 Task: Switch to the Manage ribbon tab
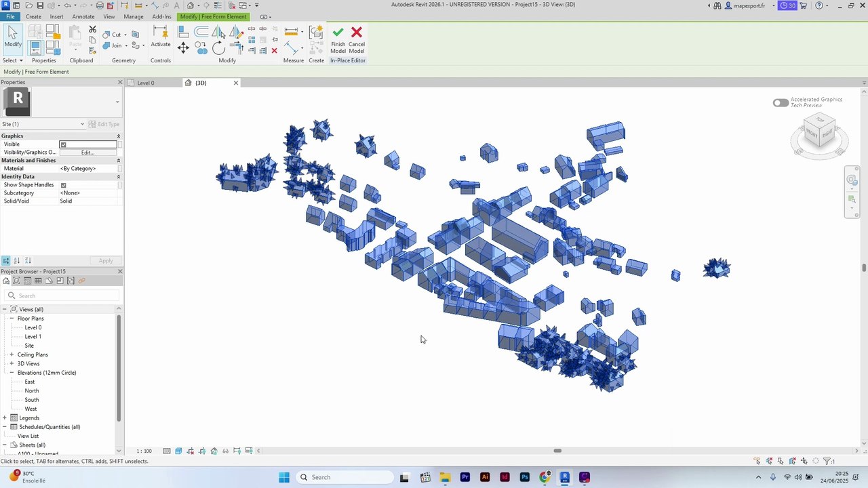tap(134, 16)
